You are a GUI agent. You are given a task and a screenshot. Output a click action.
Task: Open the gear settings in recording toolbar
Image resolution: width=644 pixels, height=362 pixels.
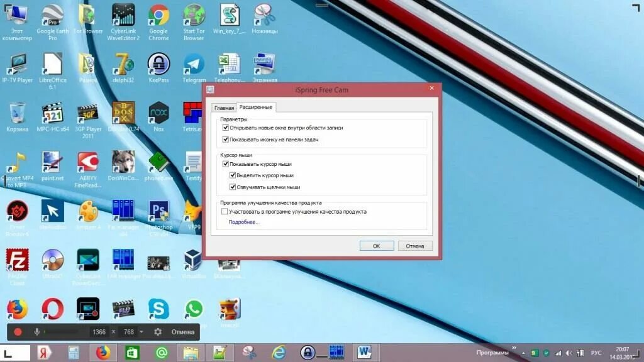pyautogui.click(x=158, y=332)
